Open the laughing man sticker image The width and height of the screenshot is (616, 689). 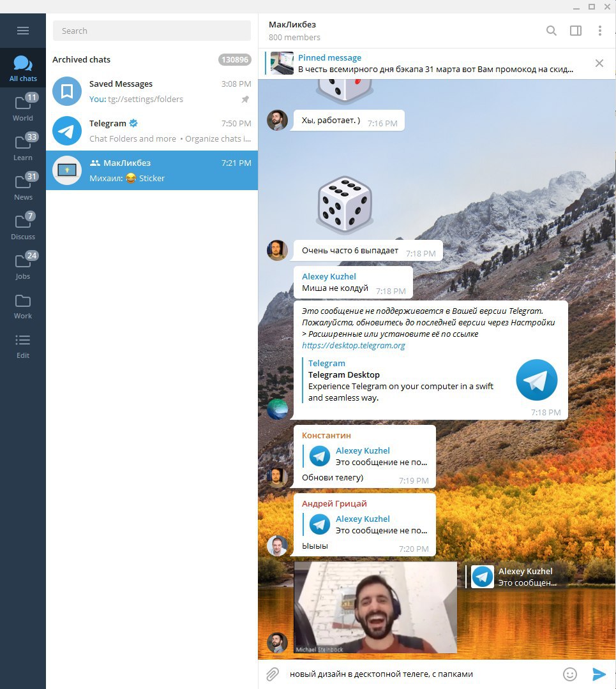[x=375, y=607]
